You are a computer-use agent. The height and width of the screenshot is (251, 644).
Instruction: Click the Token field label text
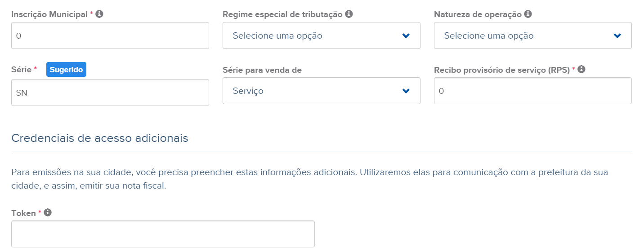pos(23,213)
